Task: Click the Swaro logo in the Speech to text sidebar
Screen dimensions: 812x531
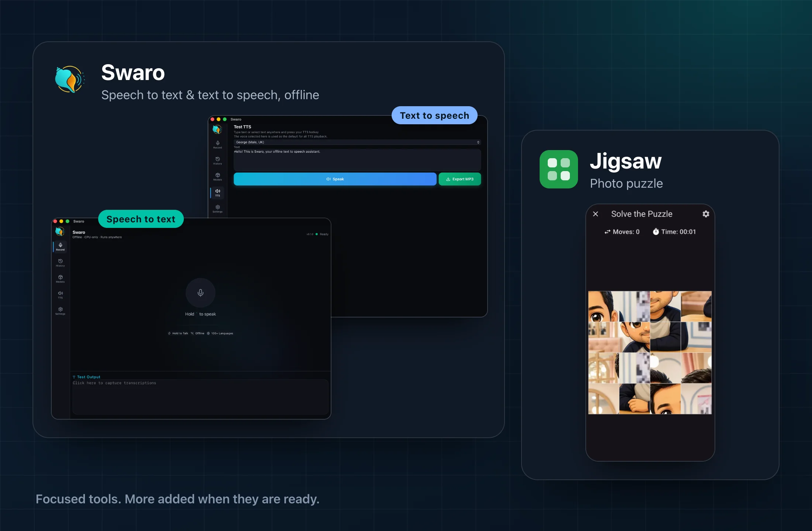Action: click(x=60, y=232)
